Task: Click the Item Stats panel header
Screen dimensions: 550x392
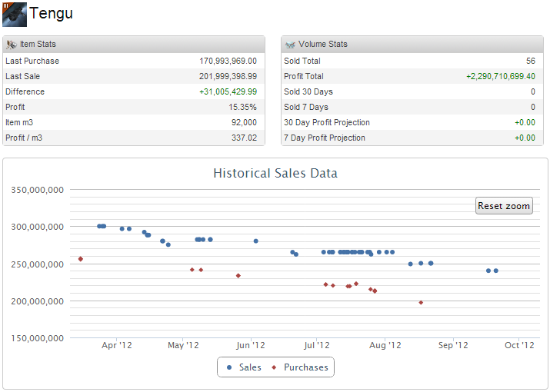Action: coord(134,45)
